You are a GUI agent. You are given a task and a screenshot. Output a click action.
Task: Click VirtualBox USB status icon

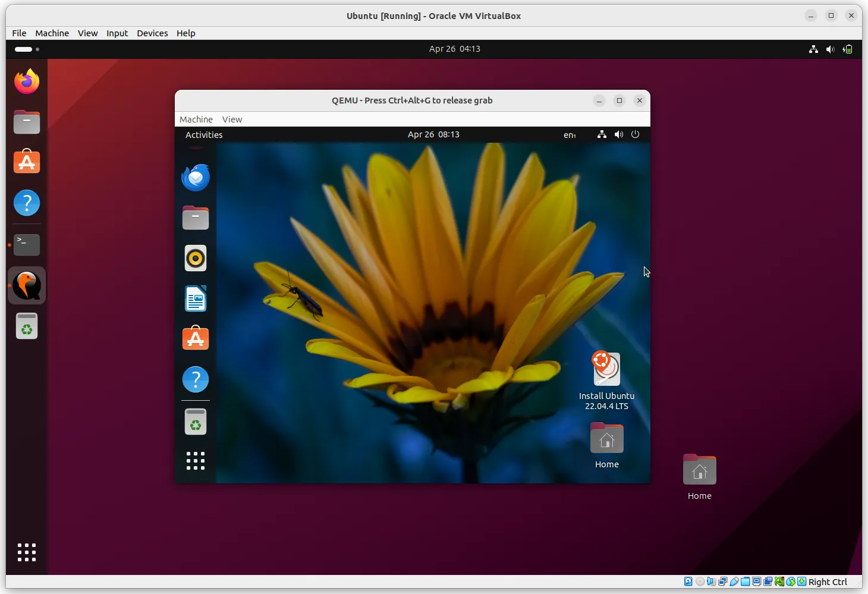point(734,582)
